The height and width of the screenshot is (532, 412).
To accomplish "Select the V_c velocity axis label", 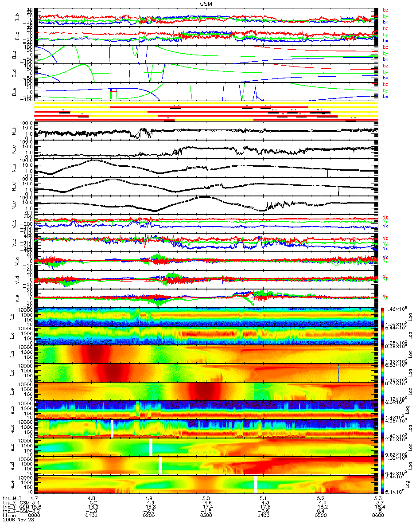I will 14,243.
